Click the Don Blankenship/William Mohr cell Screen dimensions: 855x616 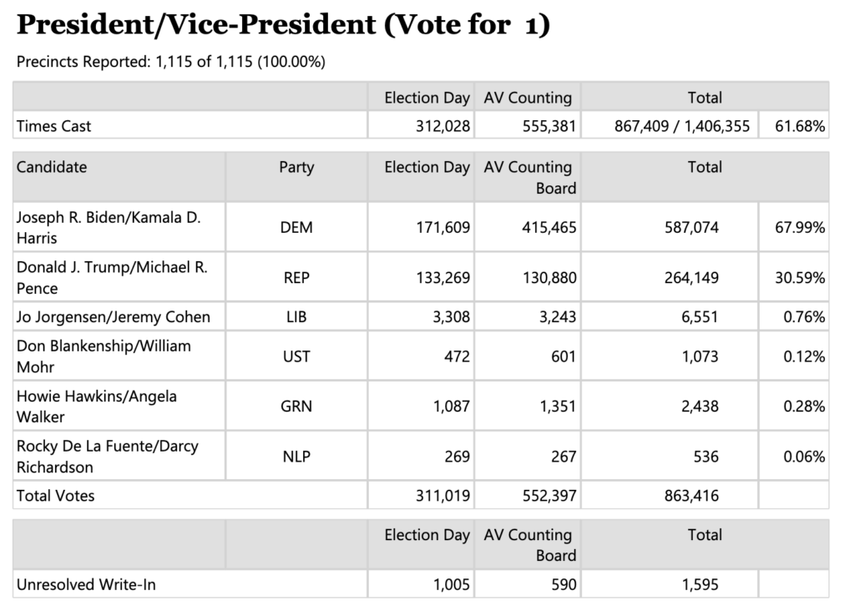104,356
